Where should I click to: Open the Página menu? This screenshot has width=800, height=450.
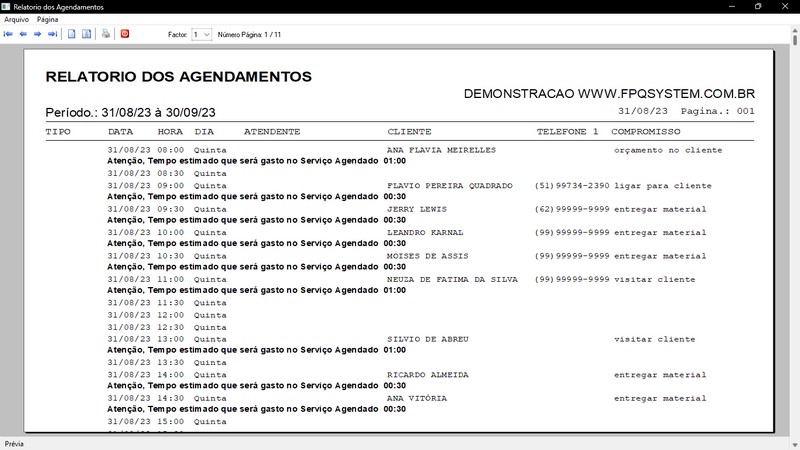(x=47, y=19)
